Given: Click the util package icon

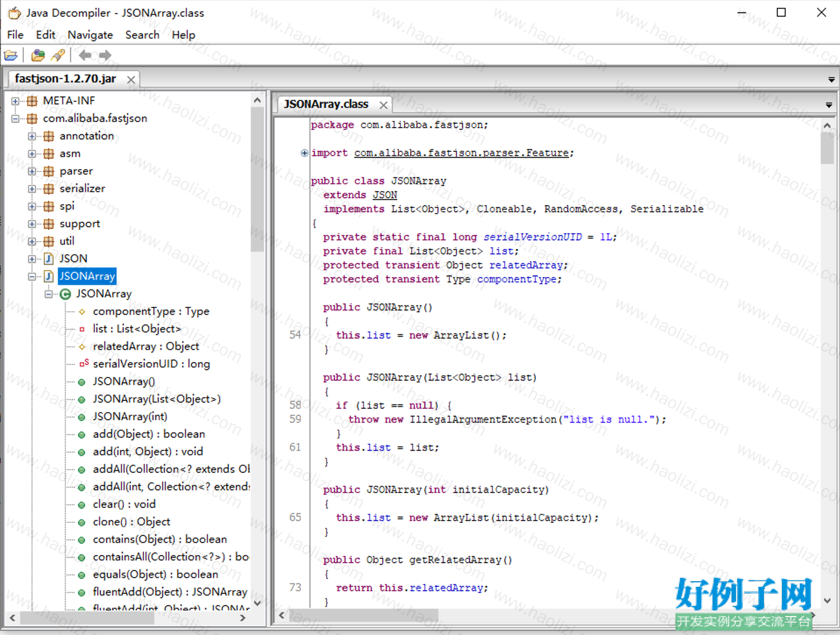Looking at the screenshot, I should [49, 241].
